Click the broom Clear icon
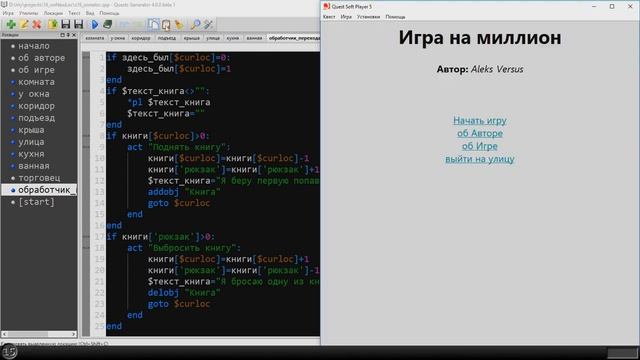The image size is (640, 360). tap(179, 24)
